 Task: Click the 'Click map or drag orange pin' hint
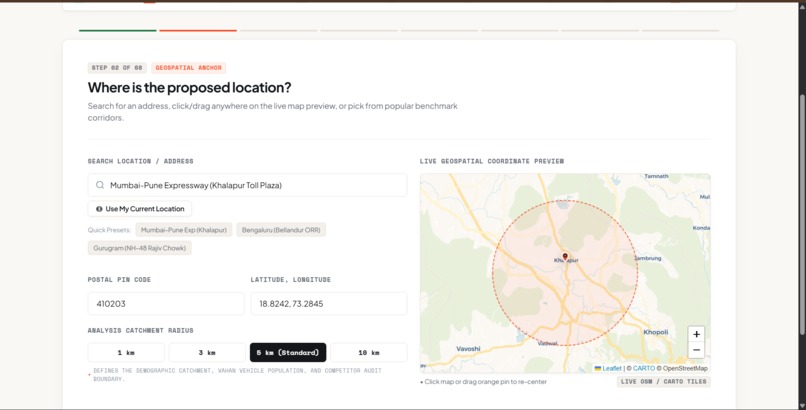483,382
